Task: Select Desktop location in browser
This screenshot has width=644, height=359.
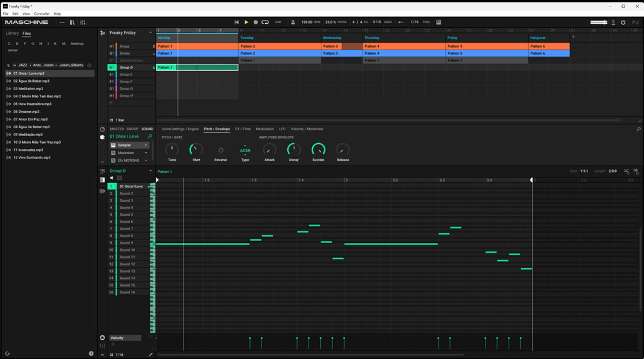Action: coord(77,44)
